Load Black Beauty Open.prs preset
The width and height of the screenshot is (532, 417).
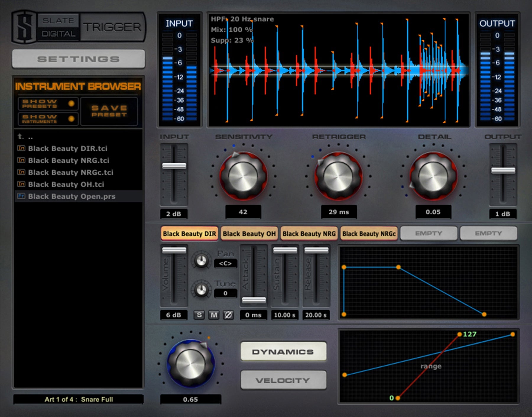(x=72, y=196)
